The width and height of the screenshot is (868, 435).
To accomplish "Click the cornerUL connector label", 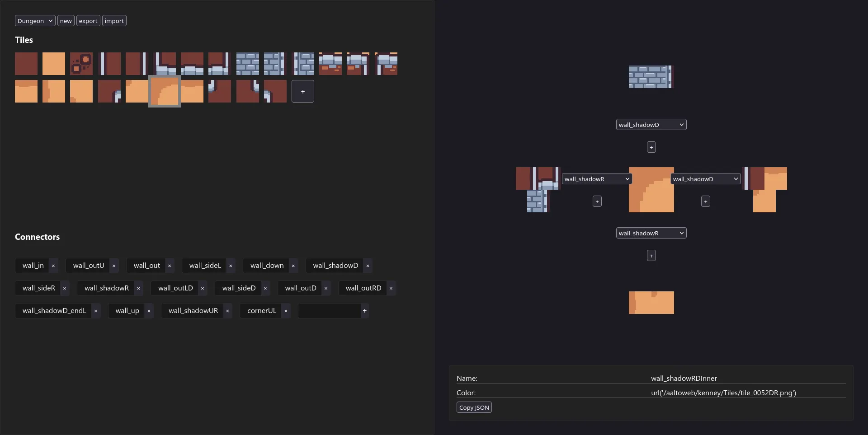I will pyautogui.click(x=262, y=311).
